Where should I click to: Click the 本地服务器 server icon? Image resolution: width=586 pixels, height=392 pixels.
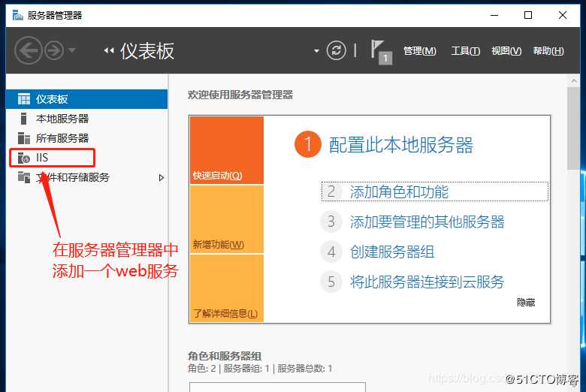click(x=23, y=119)
